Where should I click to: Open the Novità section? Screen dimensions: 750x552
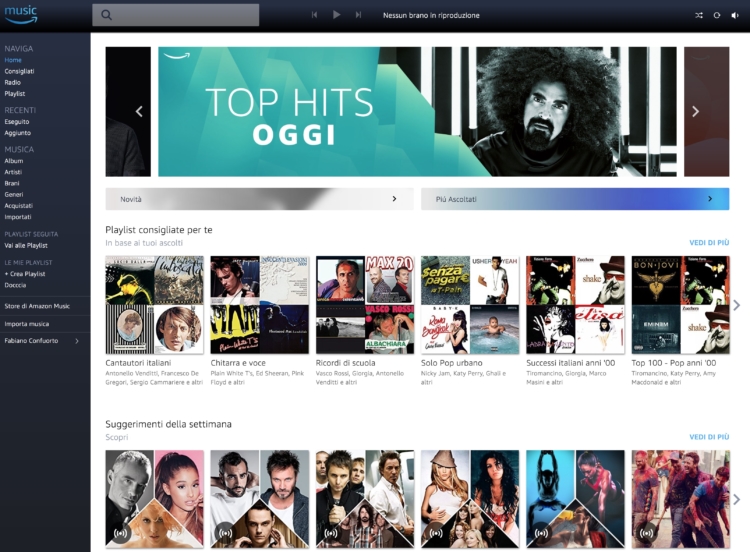point(259,199)
